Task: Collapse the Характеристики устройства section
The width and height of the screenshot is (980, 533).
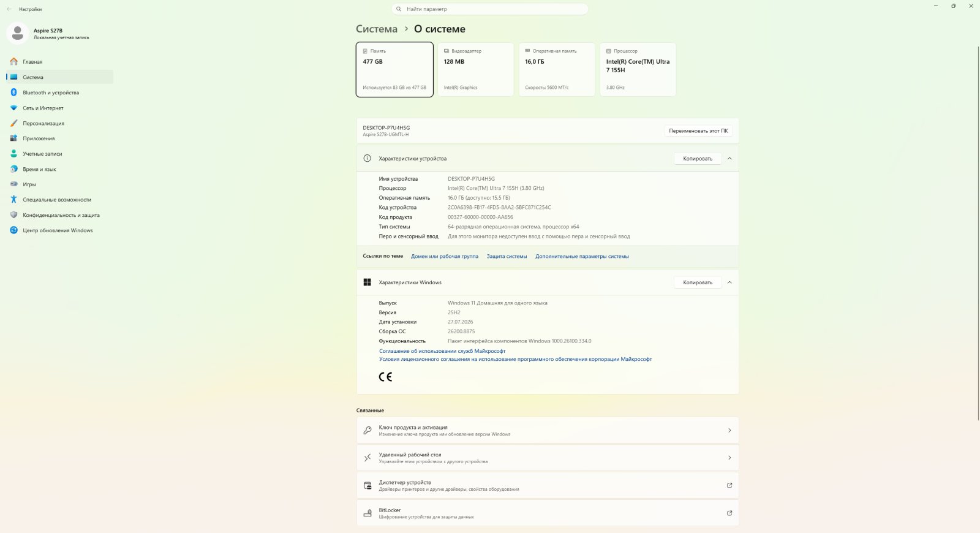Action: point(729,159)
